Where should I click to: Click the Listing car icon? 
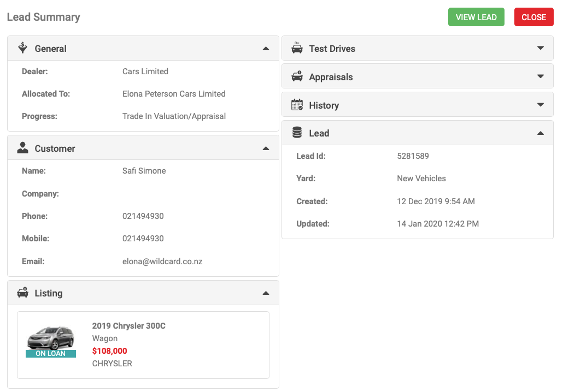[x=22, y=292]
